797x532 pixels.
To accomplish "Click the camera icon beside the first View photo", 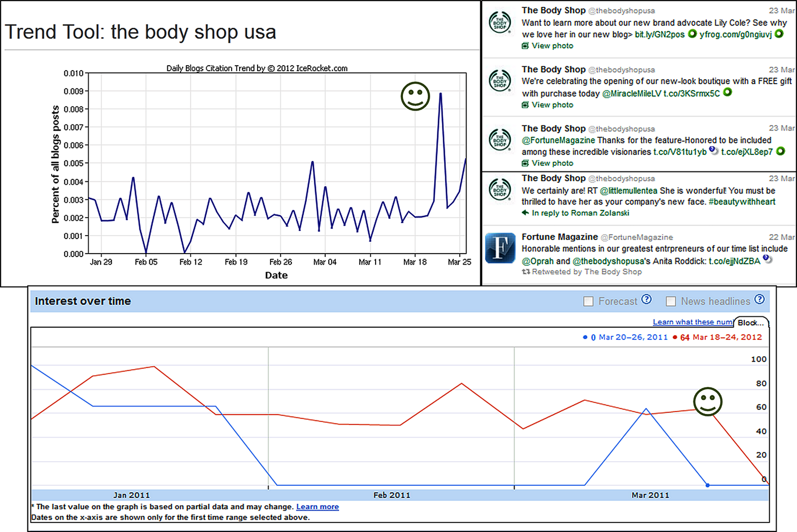I will pyautogui.click(x=526, y=45).
